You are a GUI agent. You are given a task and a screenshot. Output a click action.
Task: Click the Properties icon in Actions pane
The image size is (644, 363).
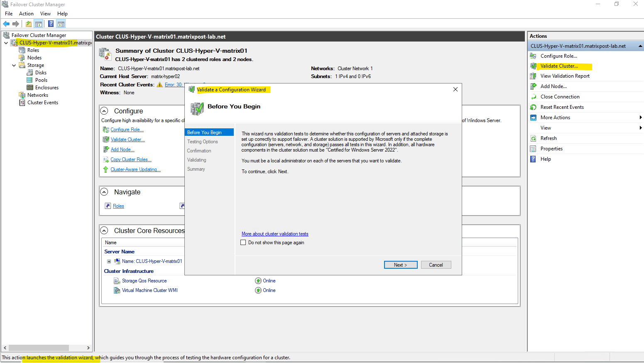coord(533,149)
